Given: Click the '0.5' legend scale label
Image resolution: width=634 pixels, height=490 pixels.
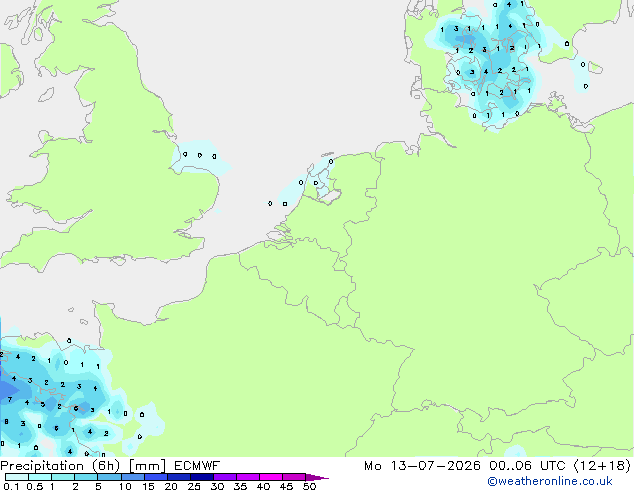Looking at the screenshot, I should pyautogui.click(x=34, y=486).
